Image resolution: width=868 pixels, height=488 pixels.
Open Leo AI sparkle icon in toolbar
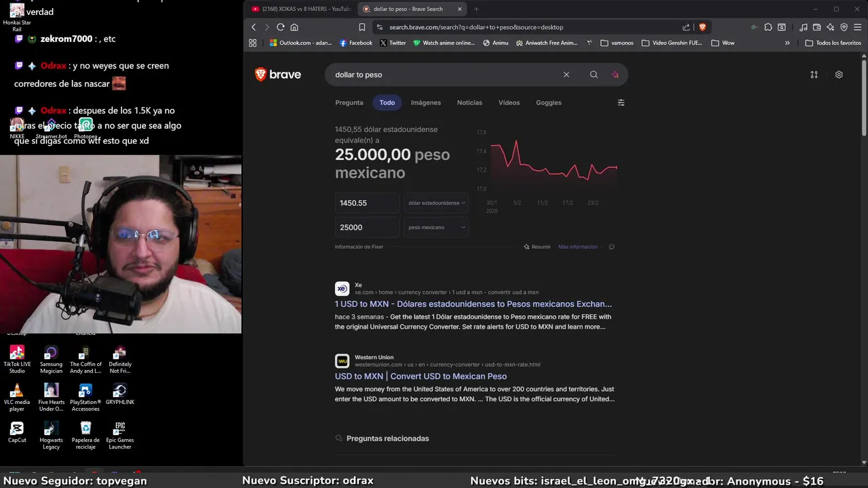pyautogui.click(x=831, y=27)
